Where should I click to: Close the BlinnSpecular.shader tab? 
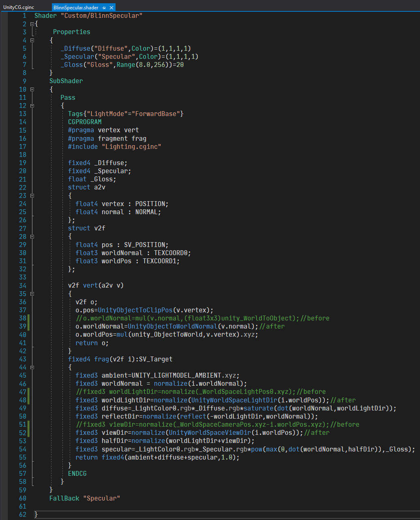pos(111,7)
